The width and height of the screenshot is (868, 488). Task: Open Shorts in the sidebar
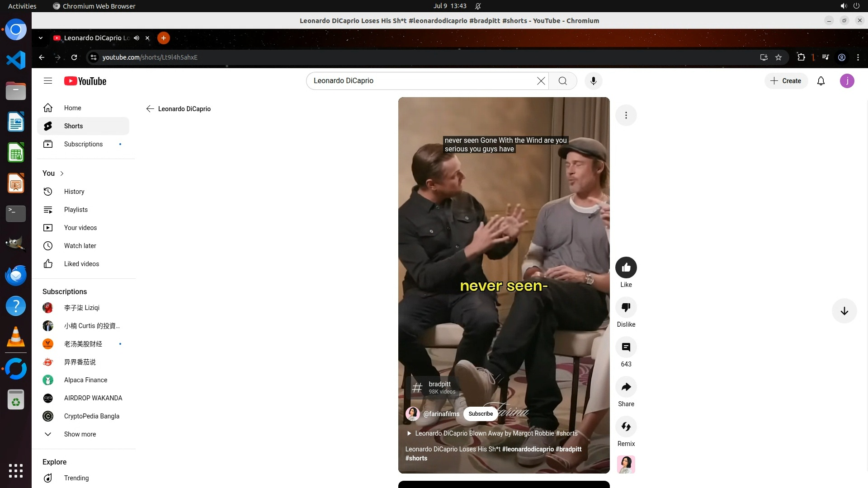pyautogui.click(x=73, y=126)
